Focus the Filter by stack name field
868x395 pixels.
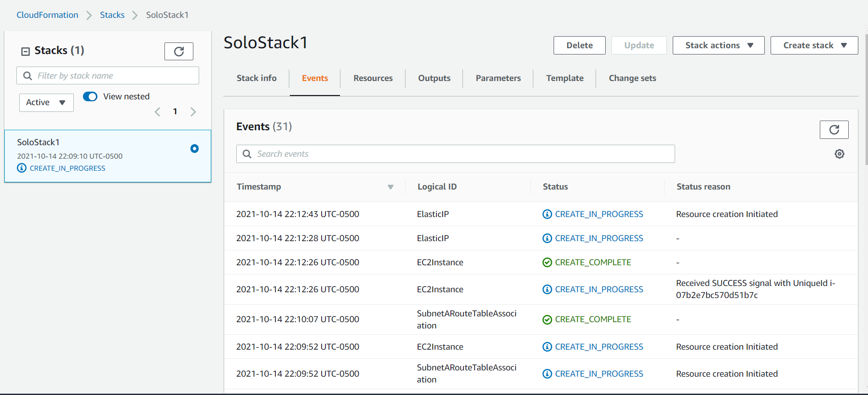click(x=108, y=76)
